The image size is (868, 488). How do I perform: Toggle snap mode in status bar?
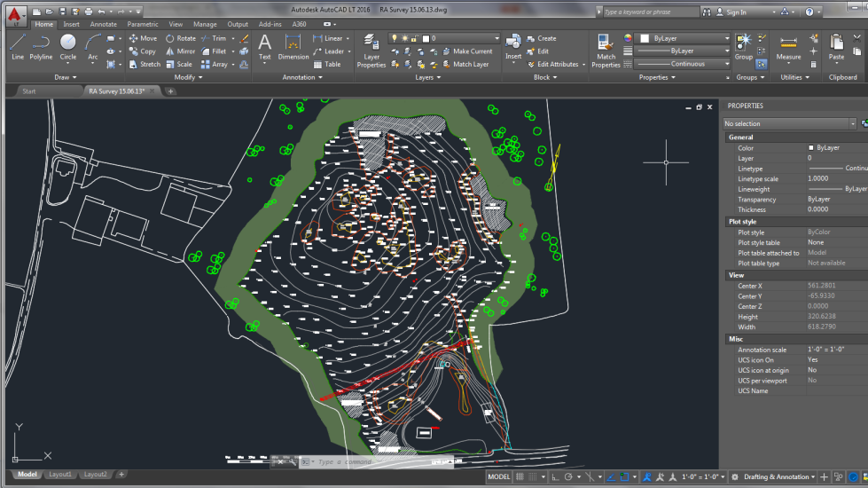[x=533, y=477]
